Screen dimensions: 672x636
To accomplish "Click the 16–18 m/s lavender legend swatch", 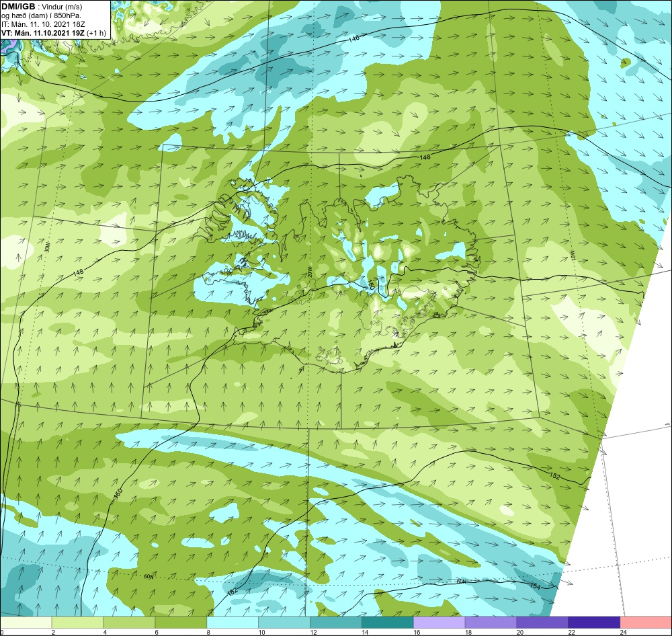I will pos(439,622).
